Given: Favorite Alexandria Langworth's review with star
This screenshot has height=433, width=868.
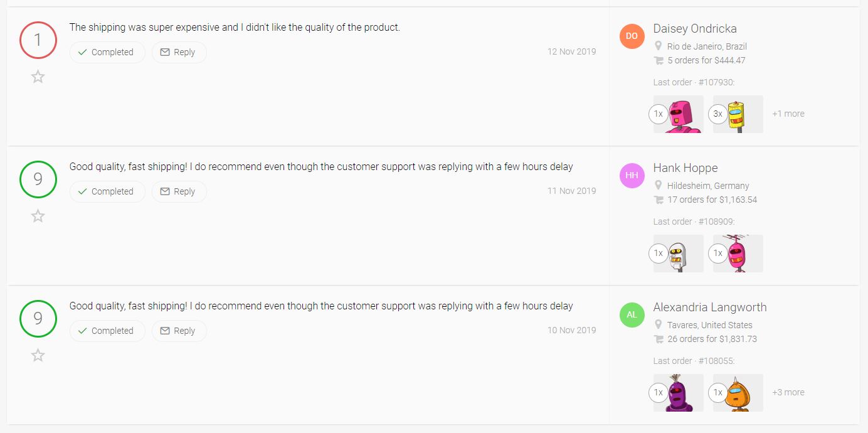Looking at the screenshot, I should click(38, 356).
